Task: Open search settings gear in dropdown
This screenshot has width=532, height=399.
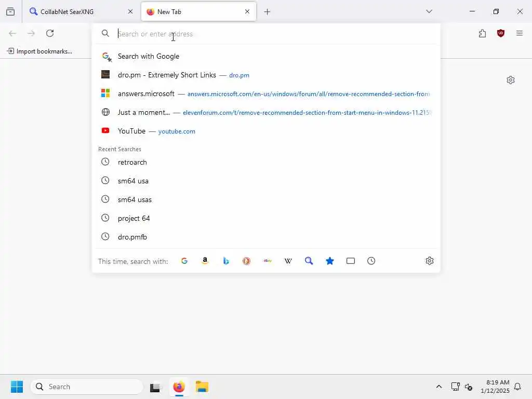Action: (430, 261)
